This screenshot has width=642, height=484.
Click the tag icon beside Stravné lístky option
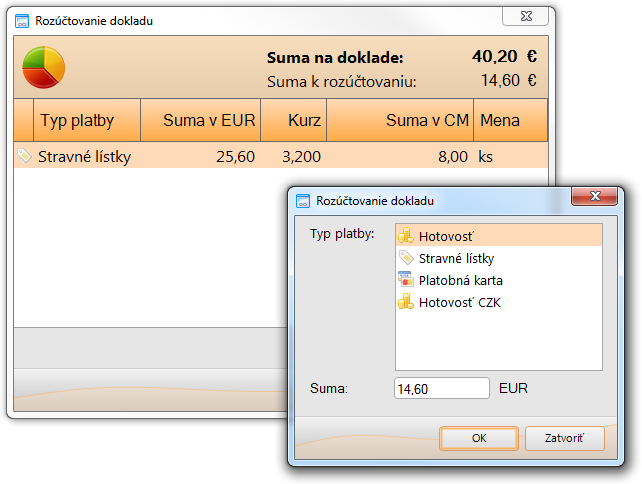406,258
